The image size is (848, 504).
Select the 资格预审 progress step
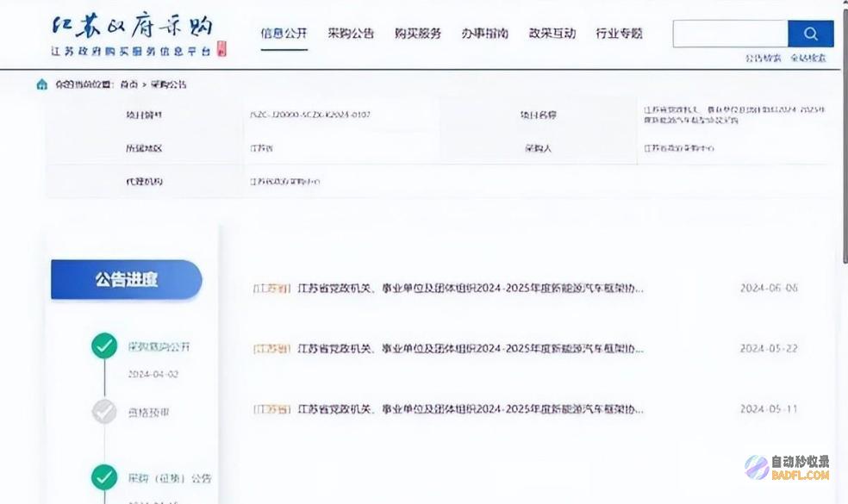click(149, 413)
